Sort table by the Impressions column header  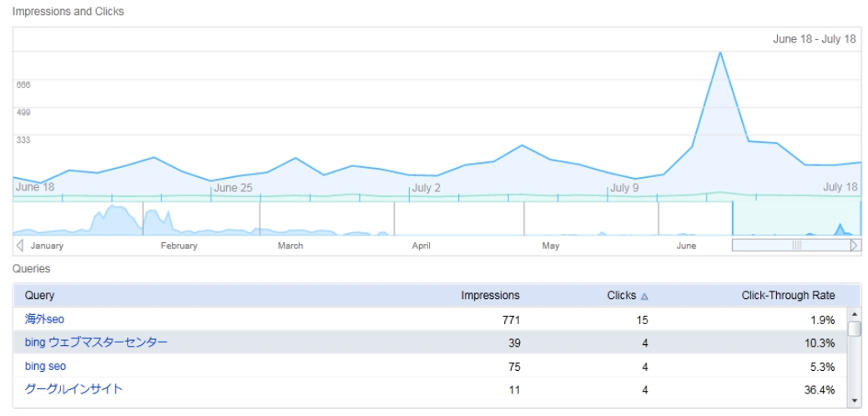[491, 295]
